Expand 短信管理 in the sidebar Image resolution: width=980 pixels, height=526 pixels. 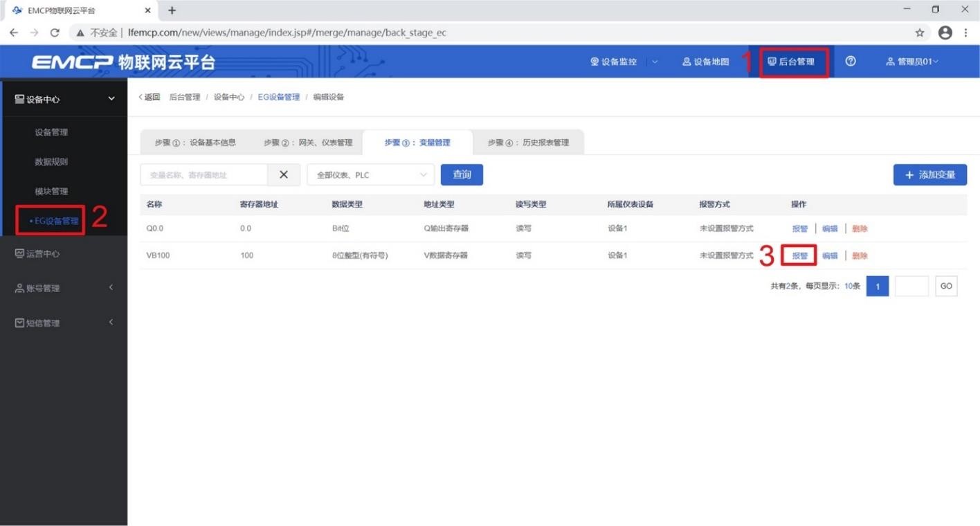pyautogui.click(x=64, y=323)
